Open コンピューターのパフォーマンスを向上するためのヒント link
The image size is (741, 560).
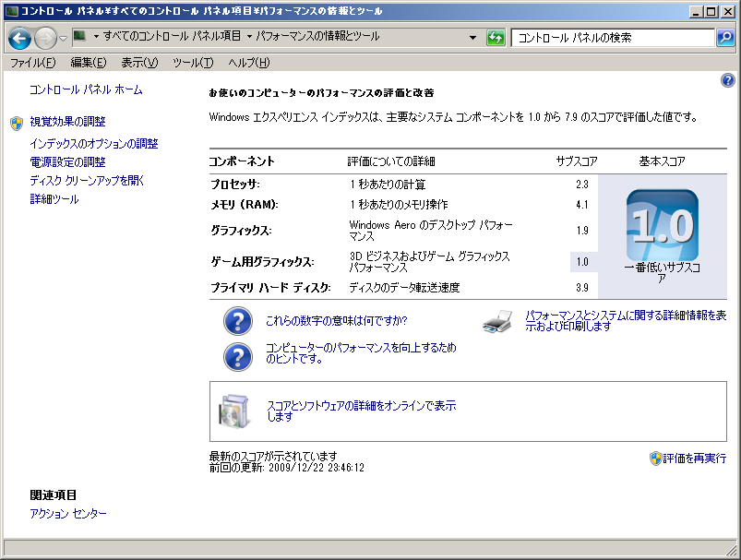pos(361,353)
